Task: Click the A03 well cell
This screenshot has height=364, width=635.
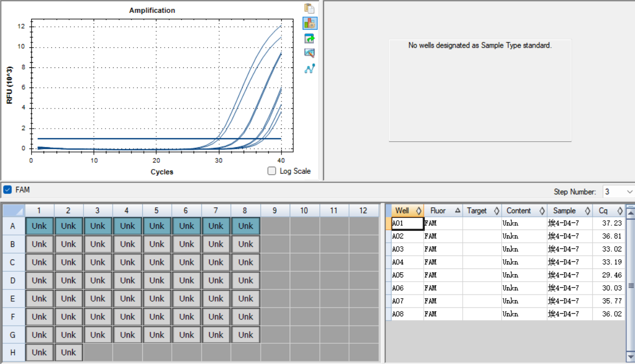Action: [x=407, y=249]
